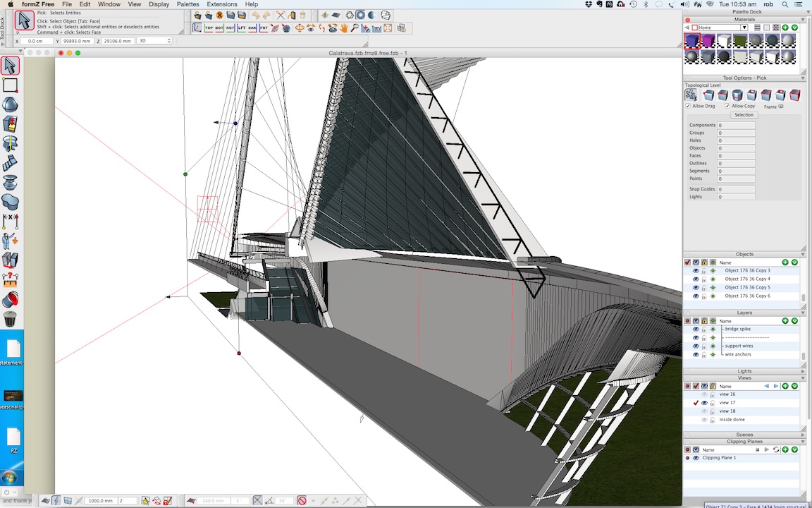The height and width of the screenshot is (508, 812).
Task: Switch to the Back view
Action: point(252,28)
